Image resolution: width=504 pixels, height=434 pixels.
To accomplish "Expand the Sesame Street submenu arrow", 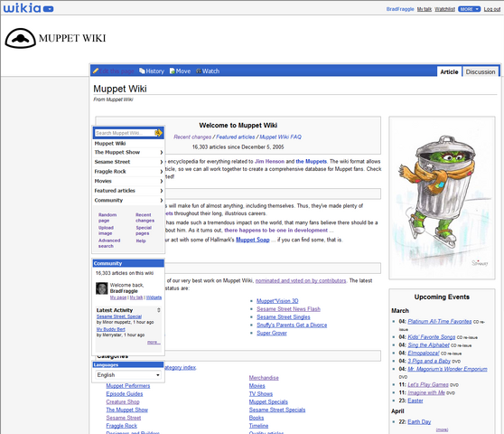I will click(x=162, y=162).
